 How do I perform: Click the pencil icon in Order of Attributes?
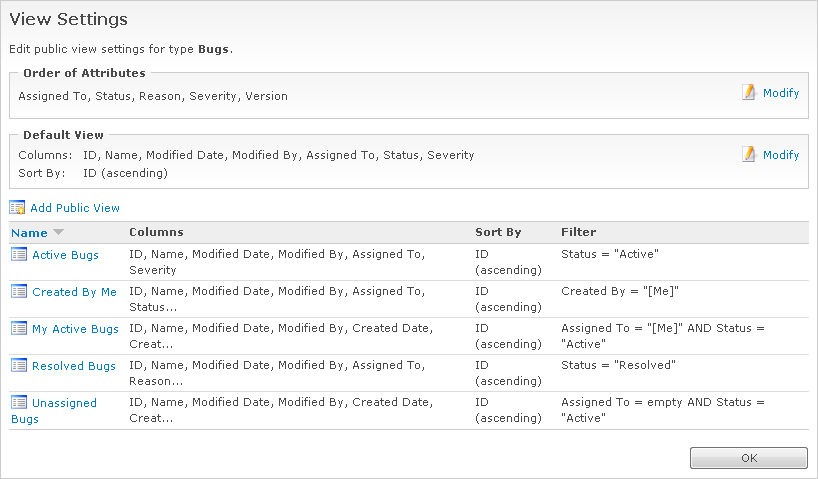tap(749, 92)
